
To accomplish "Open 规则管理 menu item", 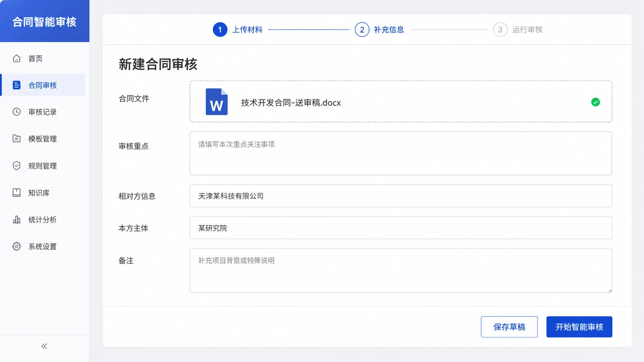I will click(43, 166).
